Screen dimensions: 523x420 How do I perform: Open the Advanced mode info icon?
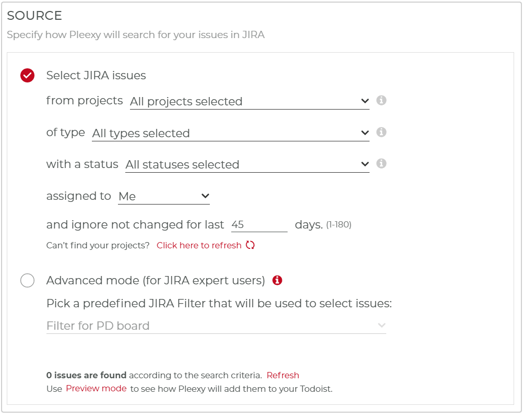point(277,280)
